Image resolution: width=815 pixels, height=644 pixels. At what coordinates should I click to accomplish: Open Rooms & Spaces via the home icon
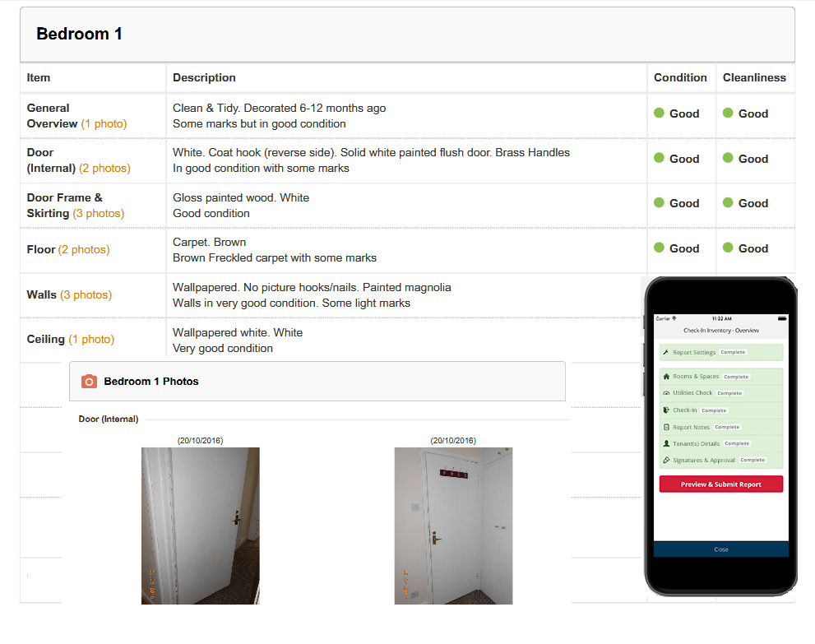[x=666, y=377]
